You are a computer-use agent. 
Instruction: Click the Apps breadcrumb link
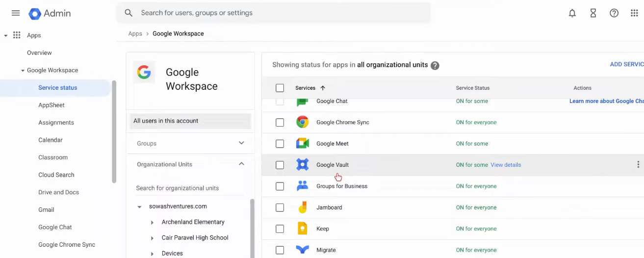[135, 34]
